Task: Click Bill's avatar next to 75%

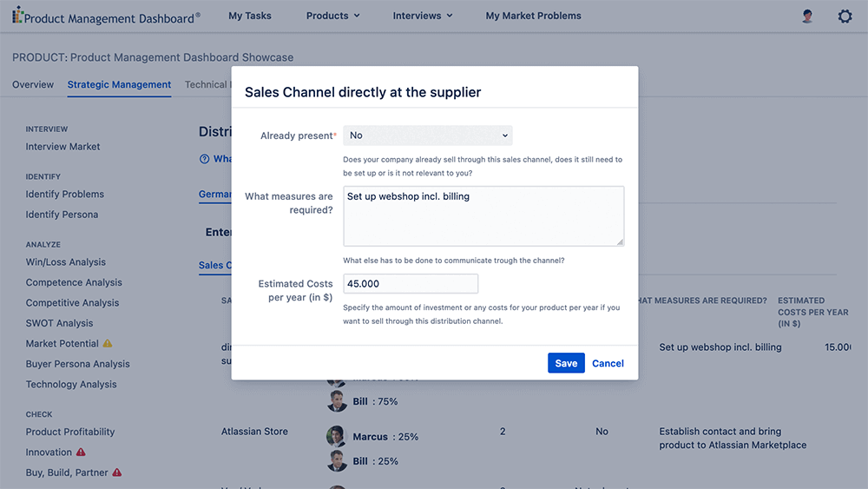Action: click(x=337, y=401)
